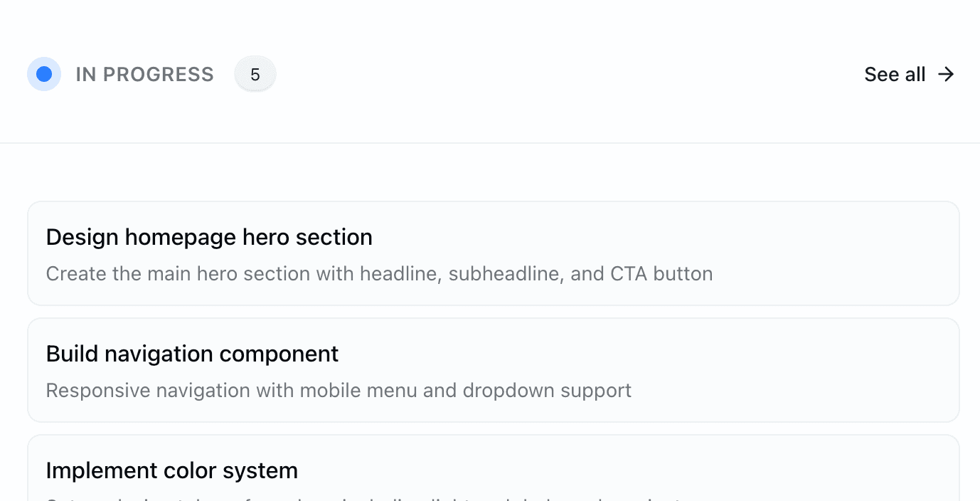Click the Design homepage hero section title

coord(209,237)
